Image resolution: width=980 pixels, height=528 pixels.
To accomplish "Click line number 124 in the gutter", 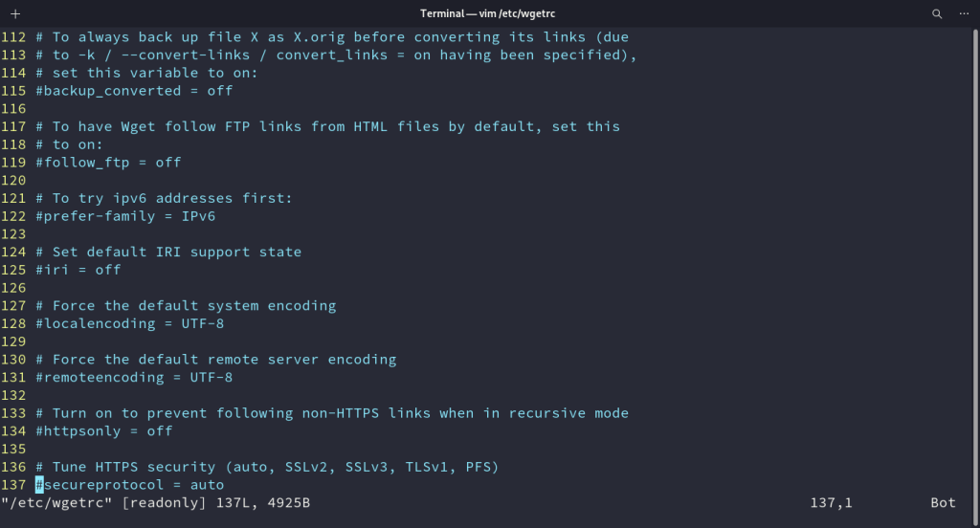I will [x=13, y=253].
